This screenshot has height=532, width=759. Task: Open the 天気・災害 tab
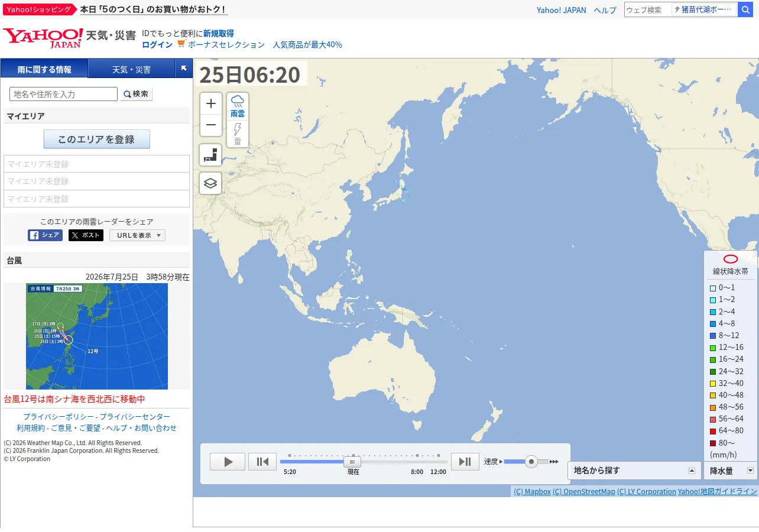tap(131, 69)
